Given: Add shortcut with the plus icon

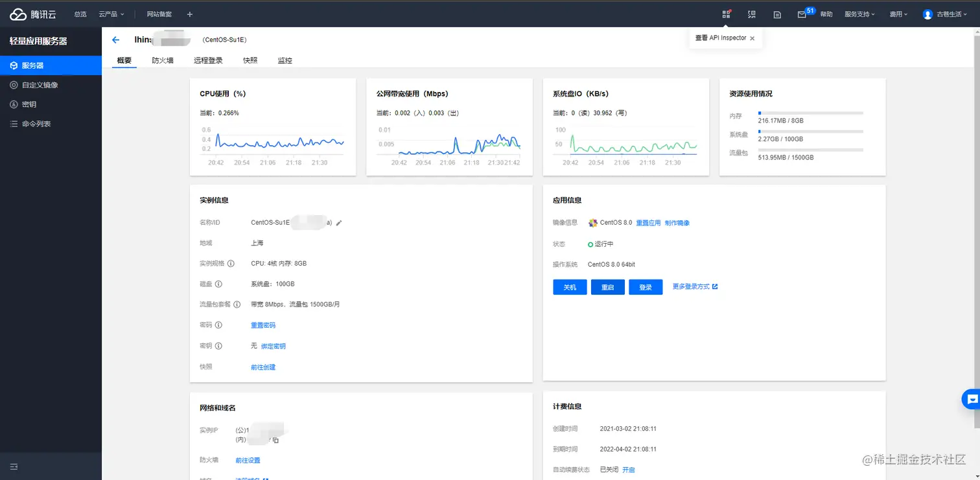Looking at the screenshot, I should [189, 14].
